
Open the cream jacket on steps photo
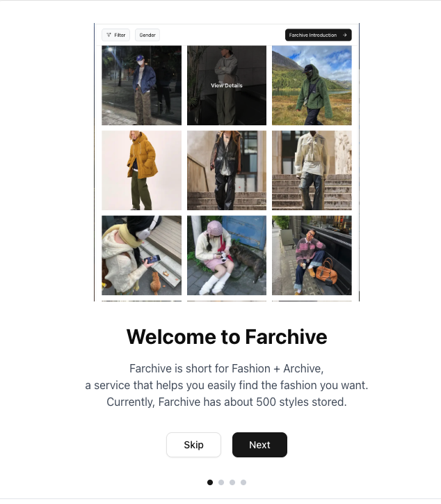coord(312,171)
